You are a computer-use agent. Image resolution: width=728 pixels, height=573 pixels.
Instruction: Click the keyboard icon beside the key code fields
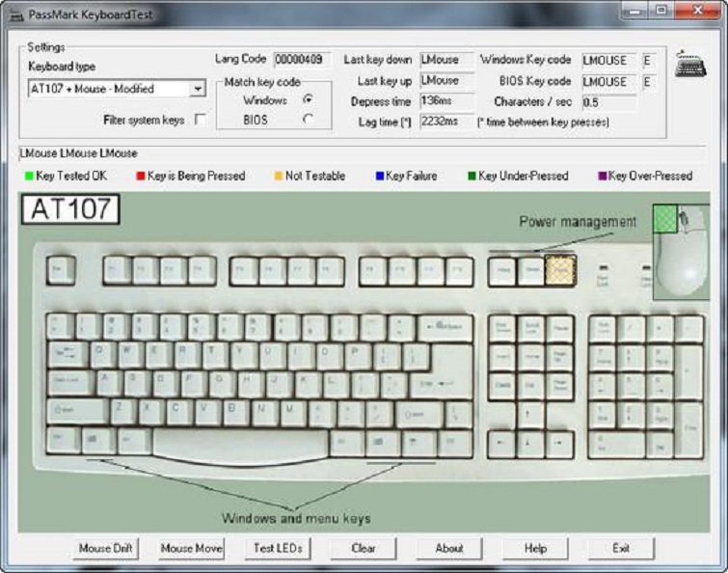690,64
